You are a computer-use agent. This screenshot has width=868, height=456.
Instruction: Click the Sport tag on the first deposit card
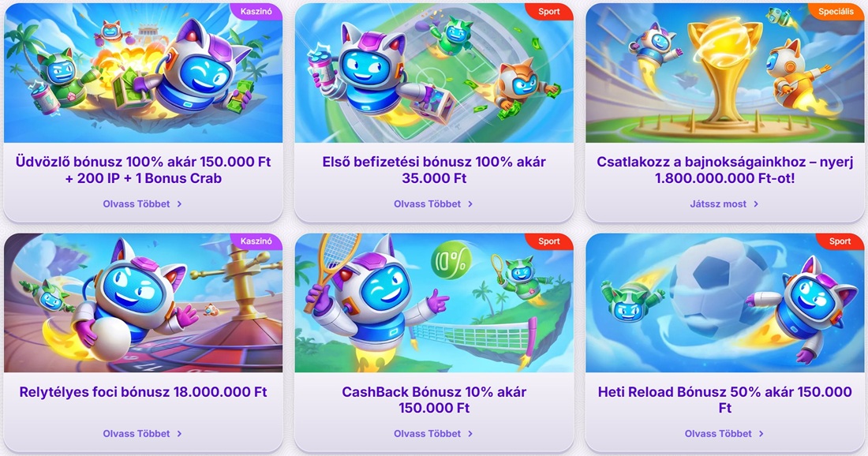tap(549, 11)
